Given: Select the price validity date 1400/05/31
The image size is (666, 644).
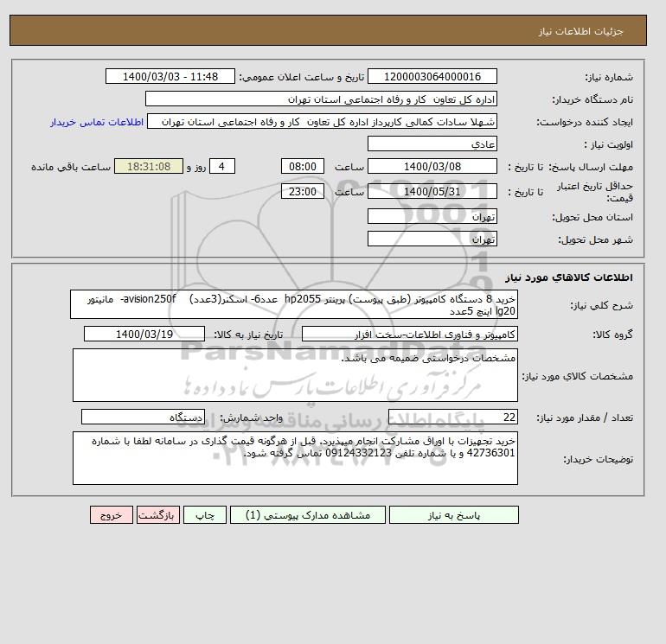Looking at the screenshot, I should (x=432, y=191).
